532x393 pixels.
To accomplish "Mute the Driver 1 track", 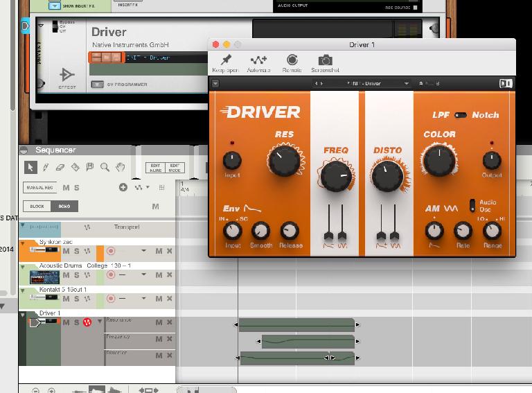I will pos(66,322).
